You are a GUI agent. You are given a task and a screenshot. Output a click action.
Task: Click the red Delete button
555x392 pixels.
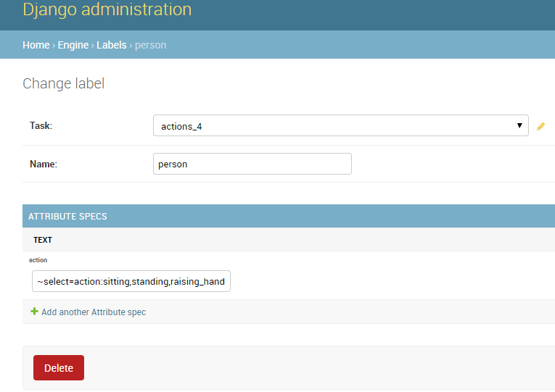pyautogui.click(x=59, y=368)
